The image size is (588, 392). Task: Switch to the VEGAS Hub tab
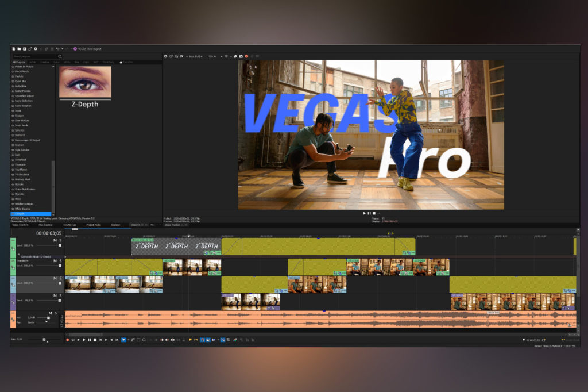(69, 225)
